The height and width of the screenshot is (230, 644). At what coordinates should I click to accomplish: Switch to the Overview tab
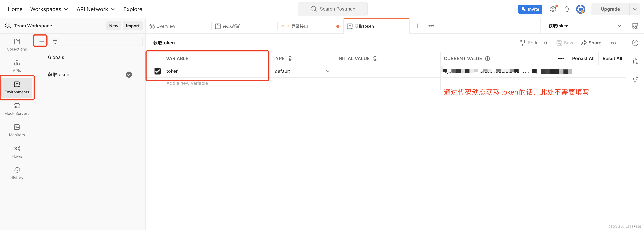coord(166,26)
